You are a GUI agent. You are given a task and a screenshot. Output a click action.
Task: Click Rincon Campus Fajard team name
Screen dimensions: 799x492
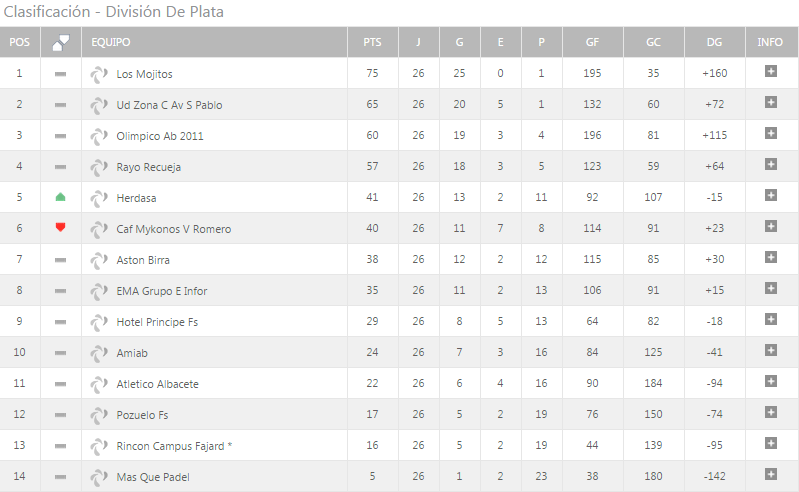[170, 446]
